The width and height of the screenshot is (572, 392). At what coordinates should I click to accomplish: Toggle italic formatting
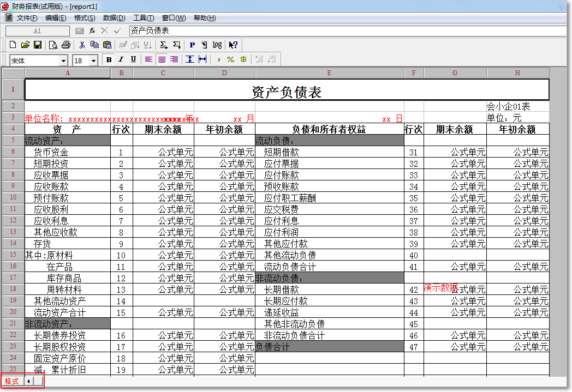point(121,60)
